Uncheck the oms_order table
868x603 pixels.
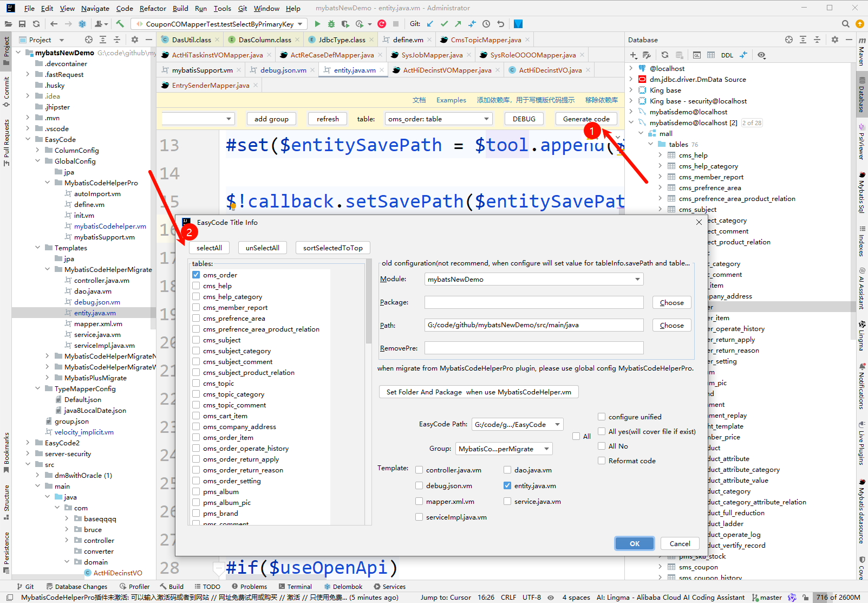pos(196,275)
